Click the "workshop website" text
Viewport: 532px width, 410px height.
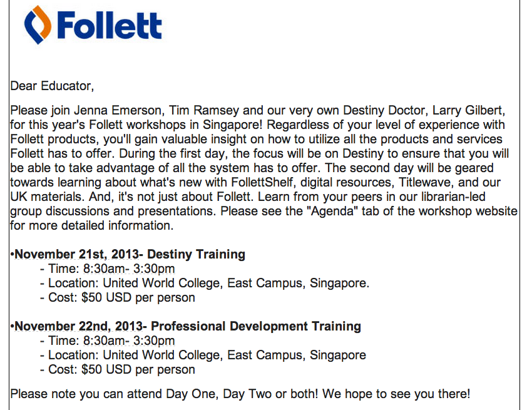pos(469,211)
